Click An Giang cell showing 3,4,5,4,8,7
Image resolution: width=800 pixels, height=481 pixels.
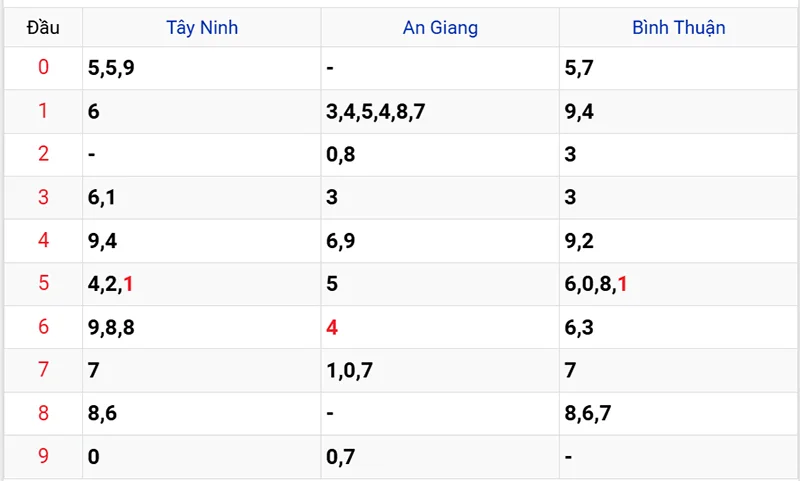coord(440,112)
